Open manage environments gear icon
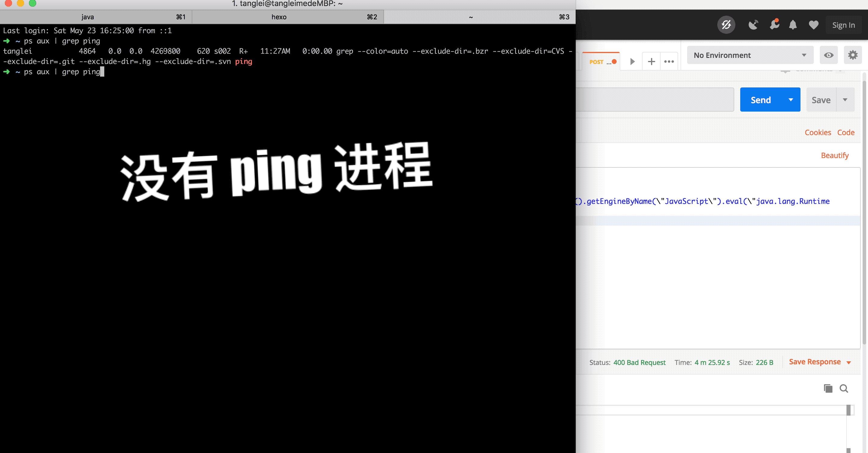Viewport: 868px width, 453px height. [x=853, y=55]
